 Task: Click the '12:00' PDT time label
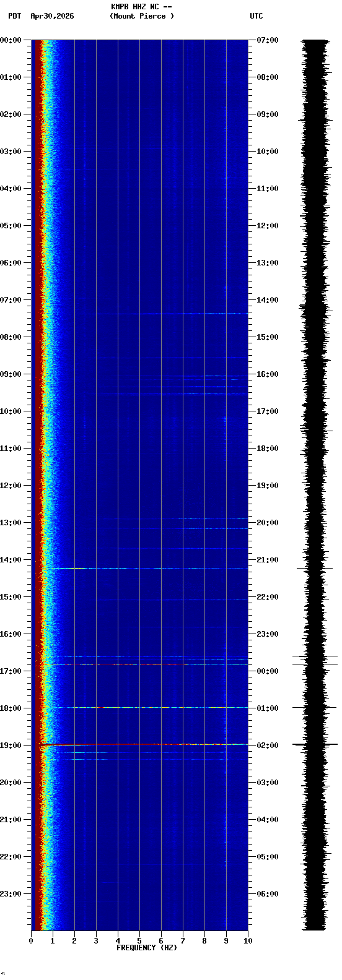[11, 486]
